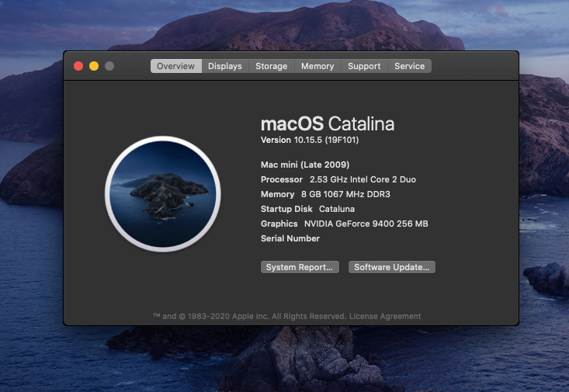The height and width of the screenshot is (392, 569).
Task: Click the disabled gray zoom button
Action: point(109,66)
